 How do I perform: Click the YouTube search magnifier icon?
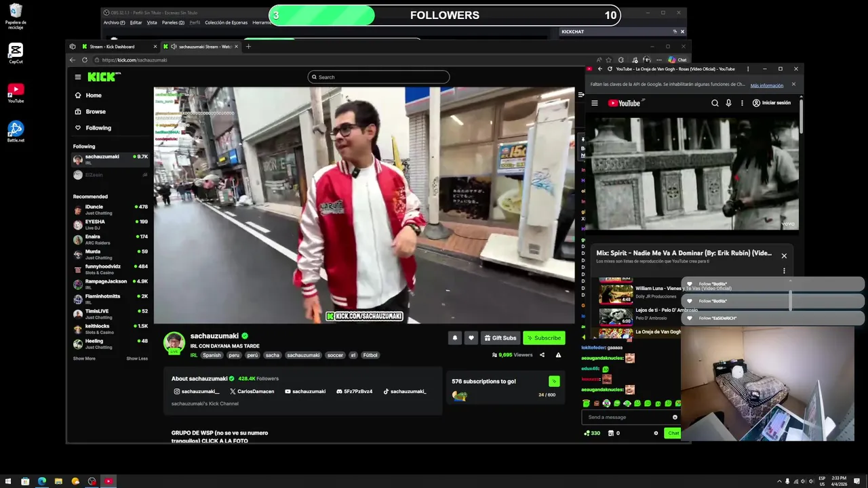(x=715, y=103)
